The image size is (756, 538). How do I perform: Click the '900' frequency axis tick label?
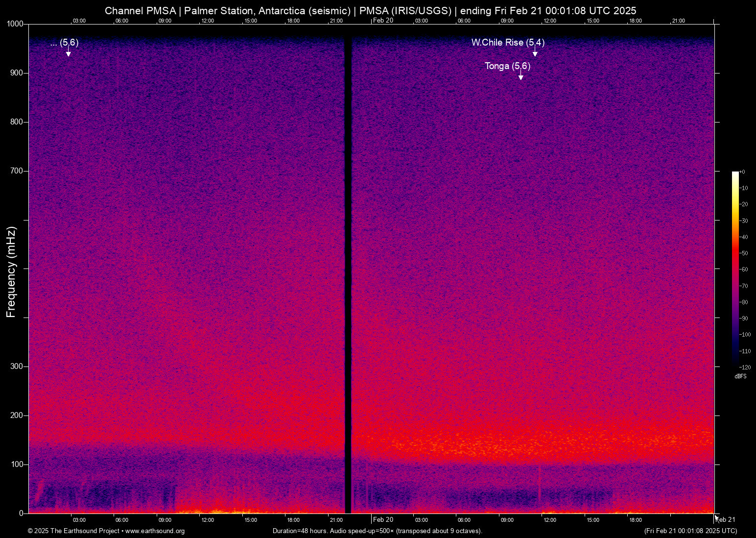pos(17,73)
